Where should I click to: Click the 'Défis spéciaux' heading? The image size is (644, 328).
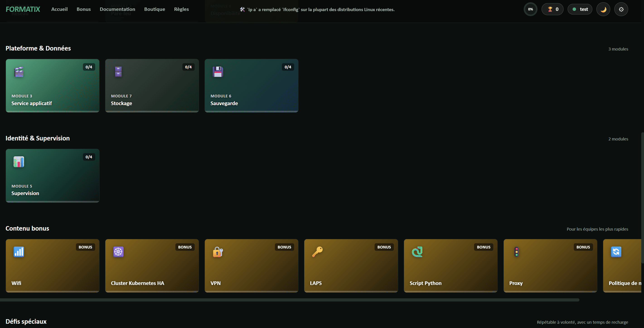(x=26, y=321)
